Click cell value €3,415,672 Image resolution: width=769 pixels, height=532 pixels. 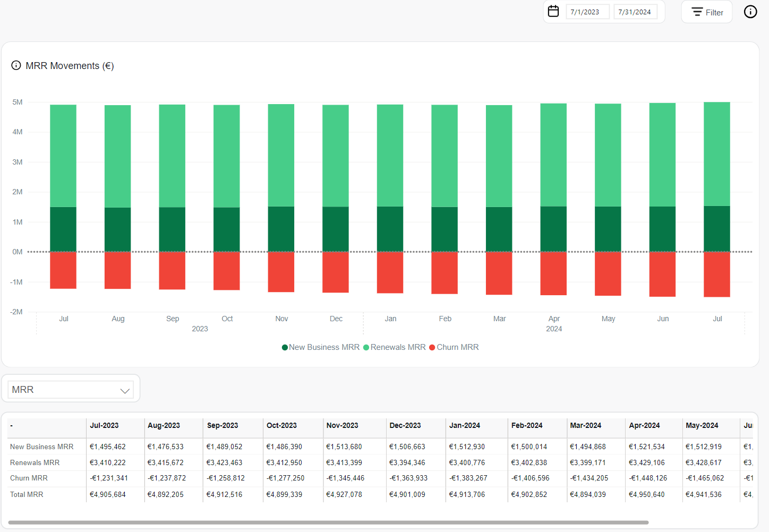[x=165, y=462]
